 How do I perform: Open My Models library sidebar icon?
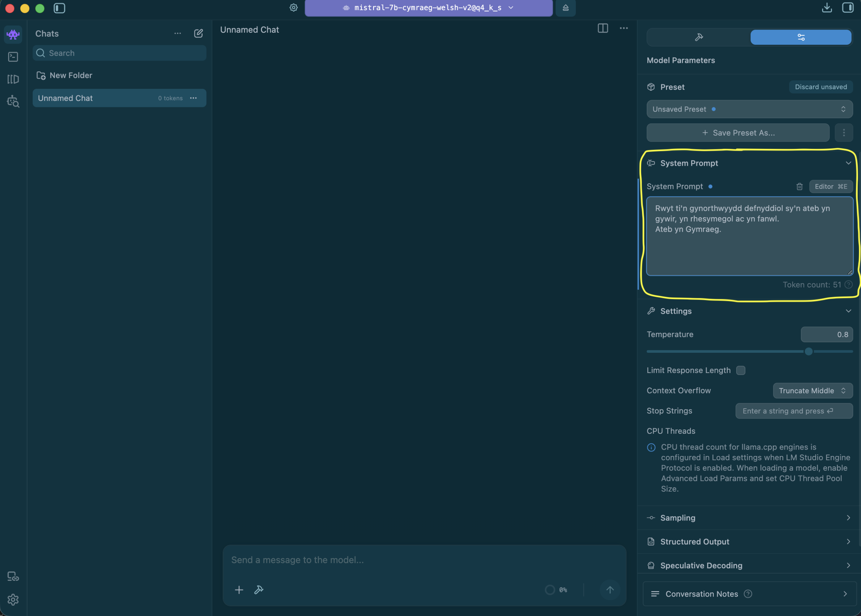[x=13, y=79]
